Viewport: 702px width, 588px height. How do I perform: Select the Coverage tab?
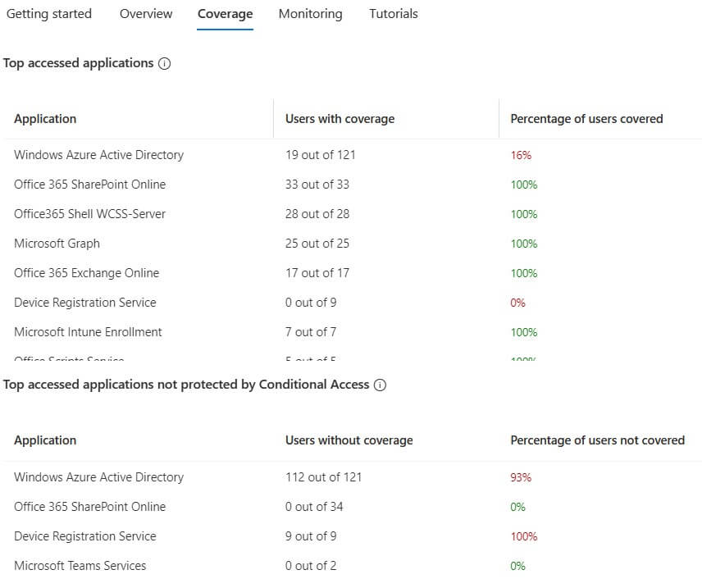click(x=225, y=13)
